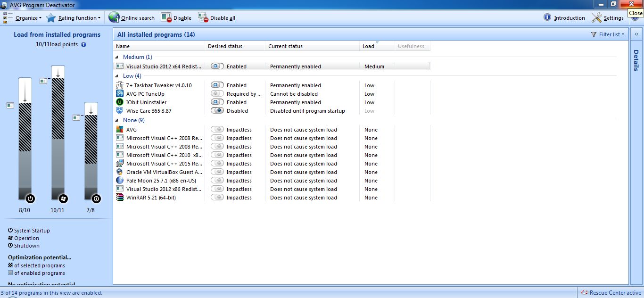Select the Visual Studio 2012 x64 Redist program icon
644x298 pixels.
click(x=120, y=66)
